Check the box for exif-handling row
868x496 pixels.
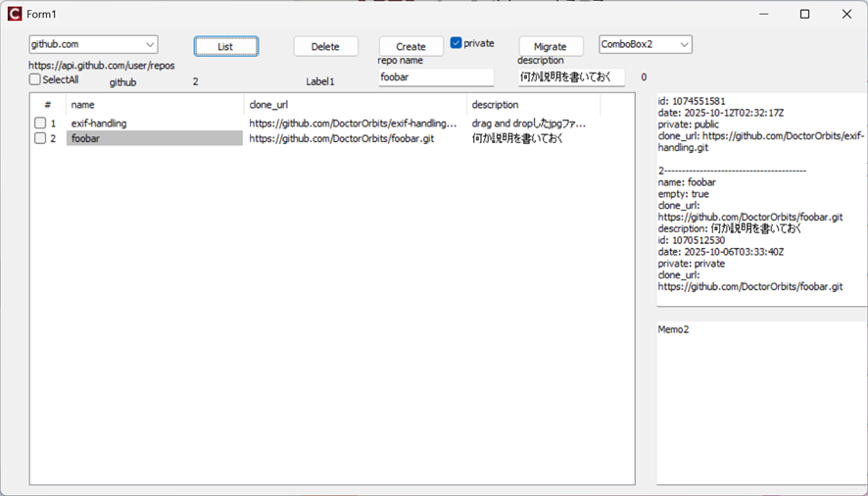pyautogui.click(x=40, y=124)
